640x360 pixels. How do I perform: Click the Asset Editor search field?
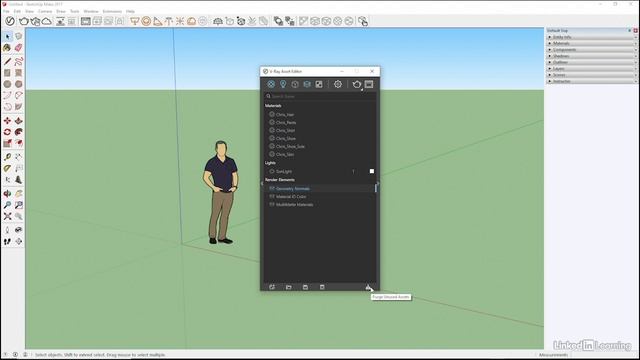tap(320, 96)
